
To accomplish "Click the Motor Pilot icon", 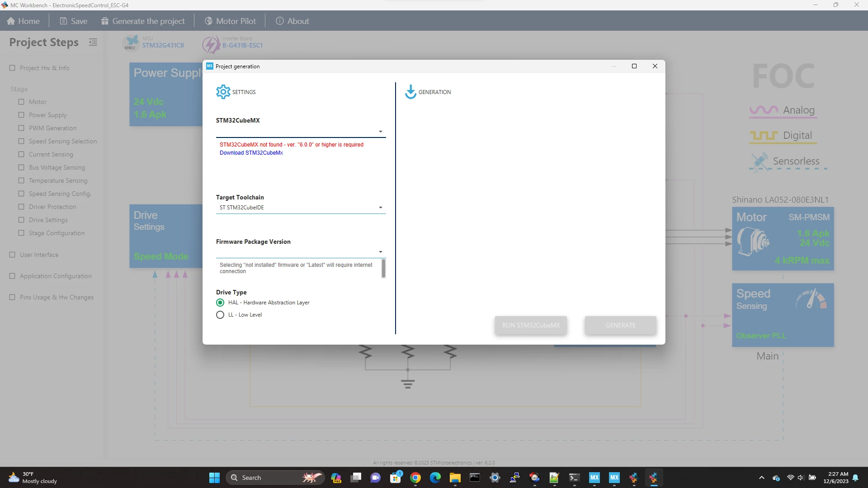I will pyautogui.click(x=208, y=21).
